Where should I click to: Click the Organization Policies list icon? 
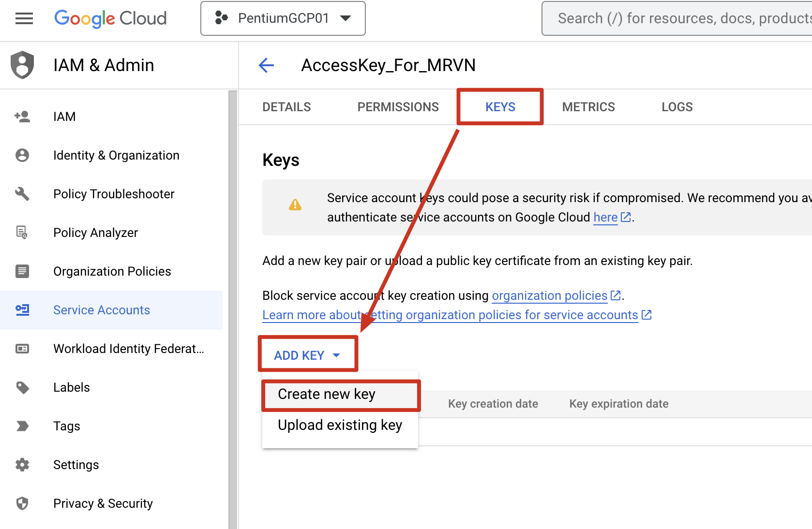[x=22, y=271]
